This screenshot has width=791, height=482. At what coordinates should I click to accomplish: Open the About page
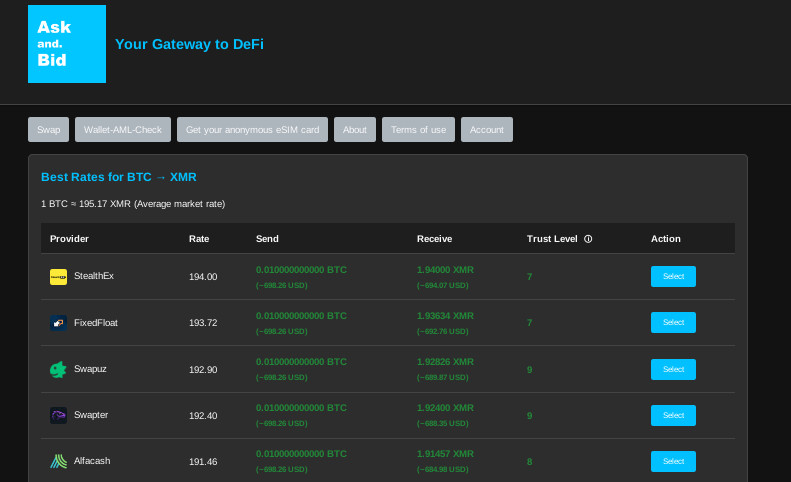click(x=355, y=130)
